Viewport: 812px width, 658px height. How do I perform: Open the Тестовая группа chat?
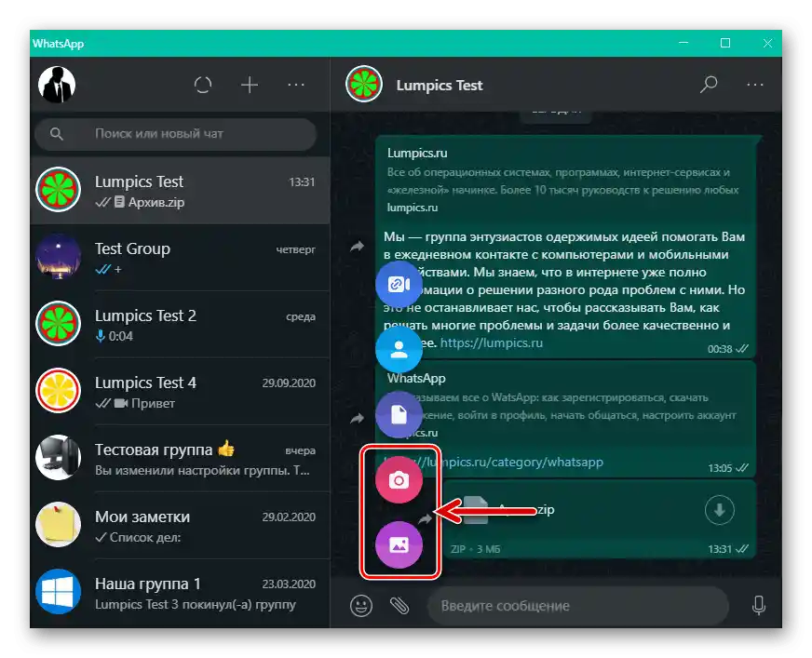click(180, 458)
